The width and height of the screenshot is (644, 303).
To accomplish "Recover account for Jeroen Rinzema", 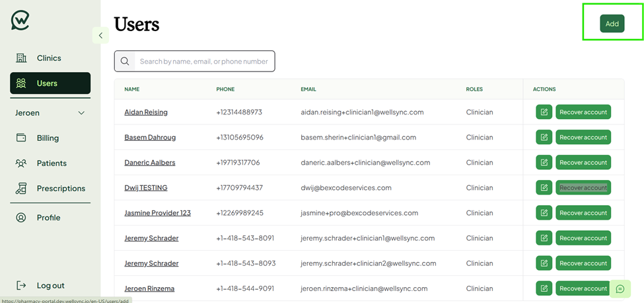I will [583, 288].
